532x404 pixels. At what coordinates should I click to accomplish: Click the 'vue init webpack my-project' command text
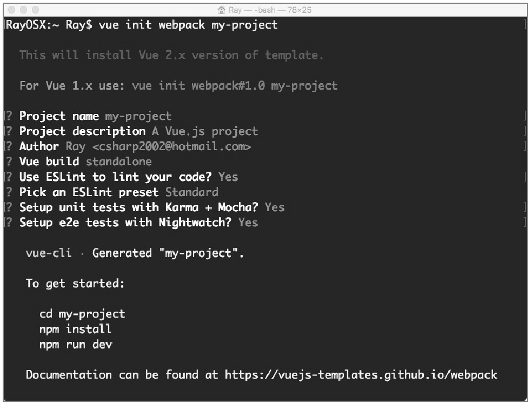tap(188, 25)
